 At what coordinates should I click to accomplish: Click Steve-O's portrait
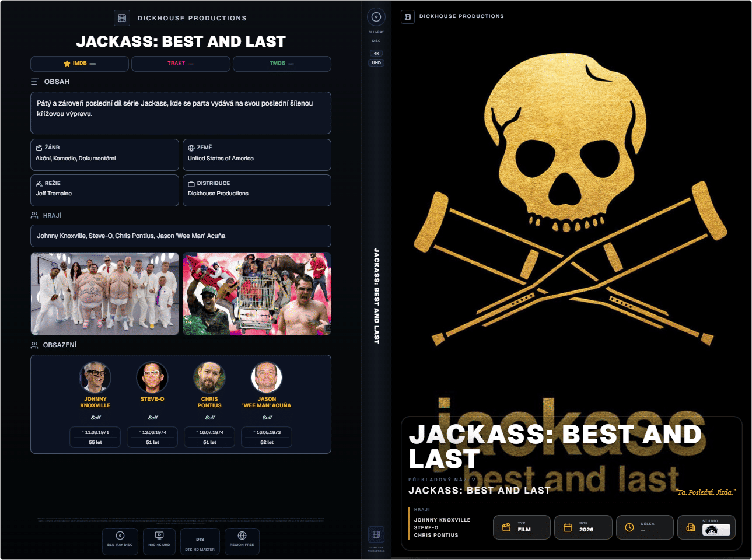coord(152,377)
